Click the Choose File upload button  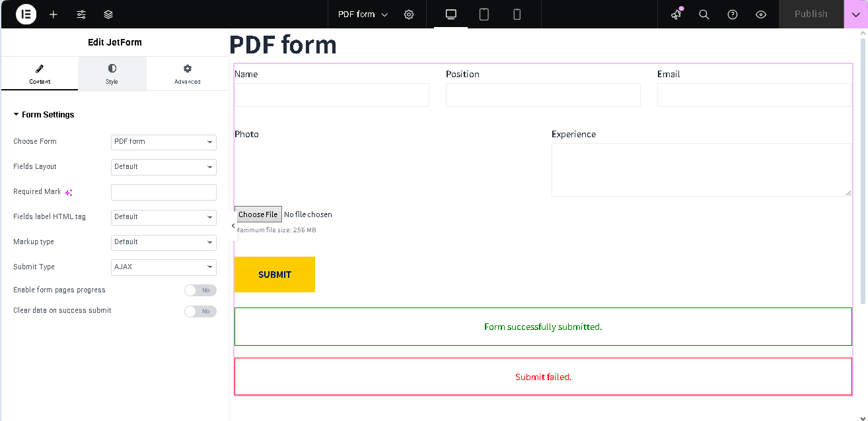258,214
